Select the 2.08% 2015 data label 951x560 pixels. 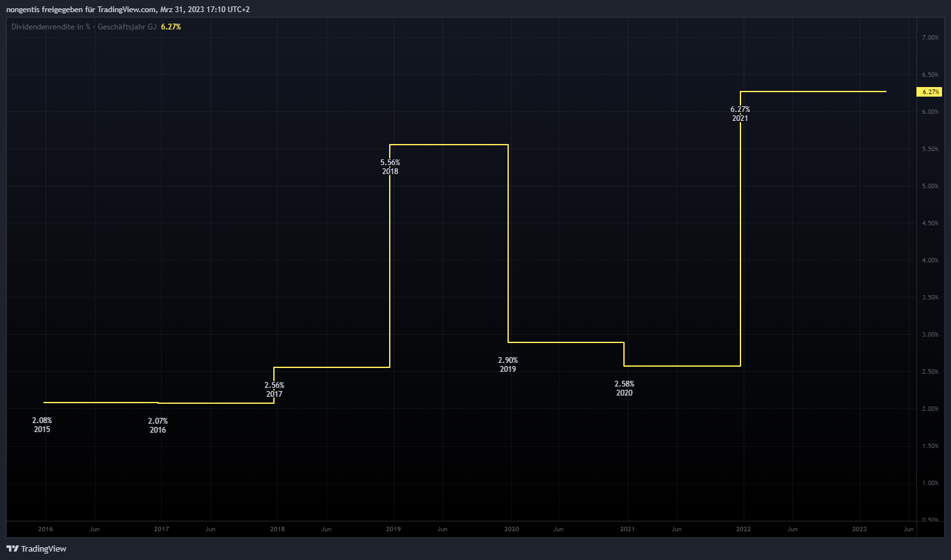[x=42, y=425]
